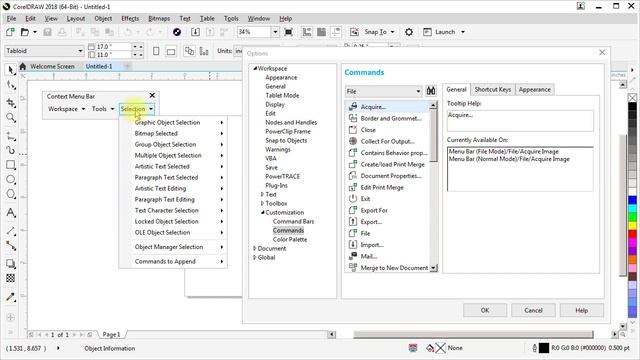The image size is (640, 360).
Task: Open the Snap To dropdown
Action: pos(392,32)
